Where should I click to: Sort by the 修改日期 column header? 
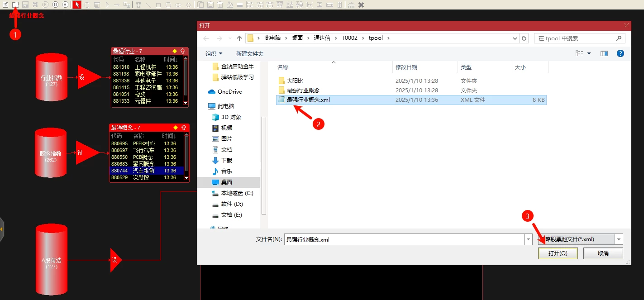click(x=406, y=67)
